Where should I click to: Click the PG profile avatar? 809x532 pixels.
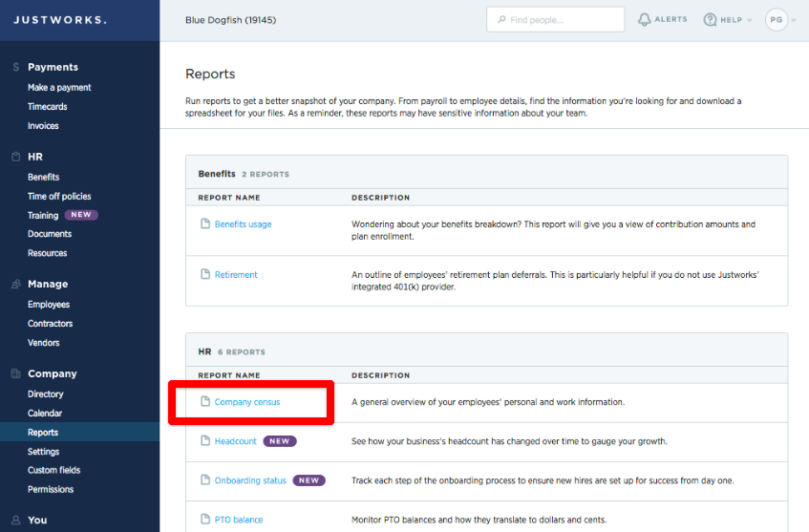point(776,20)
